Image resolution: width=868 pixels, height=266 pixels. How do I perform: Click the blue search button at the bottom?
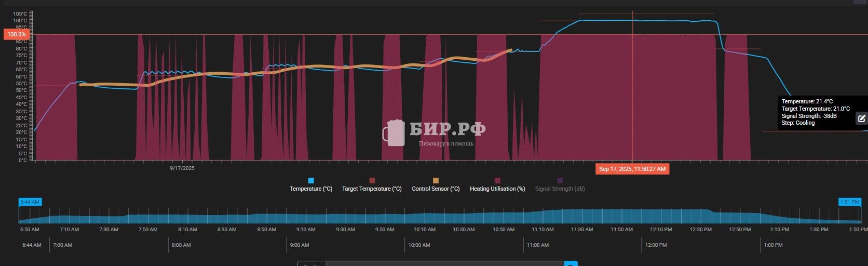[571, 264]
